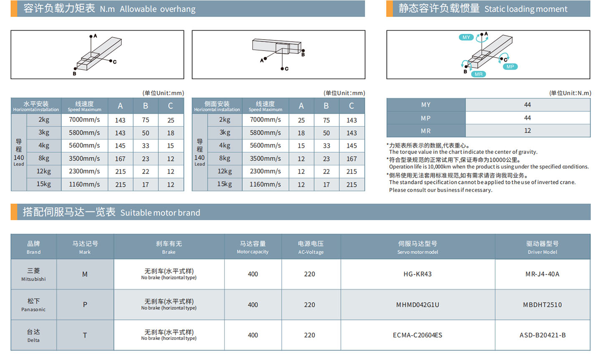Click the HG-KR43 servo motor model
The height and width of the screenshot is (364, 601).
coord(417,274)
